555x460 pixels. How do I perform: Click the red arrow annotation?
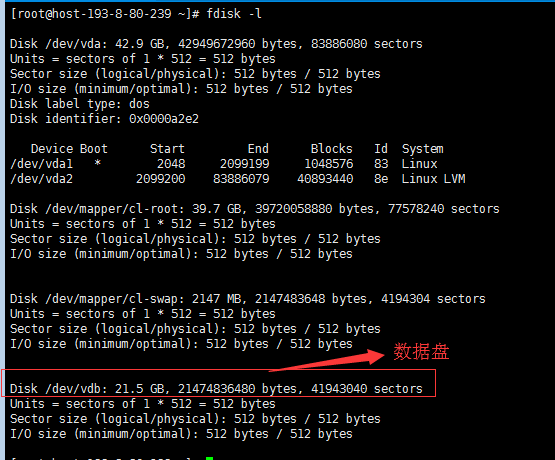point(327,360)
